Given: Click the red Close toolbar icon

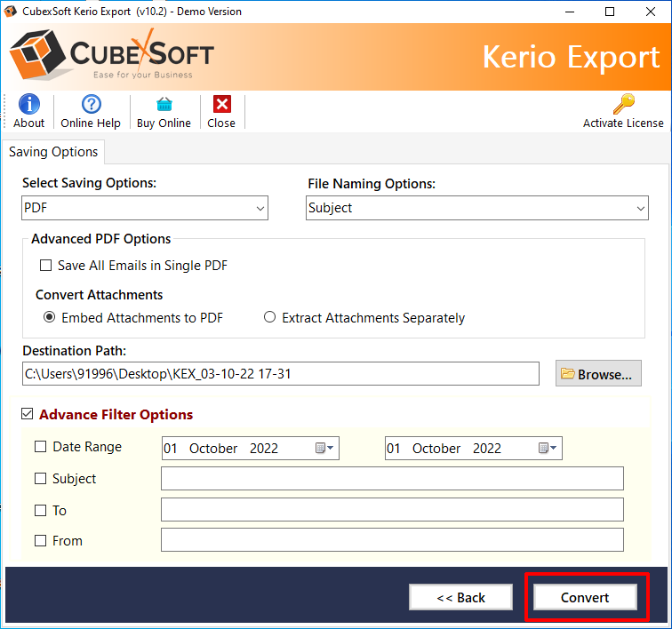Looking at the screenshot, I should point(222,104).
